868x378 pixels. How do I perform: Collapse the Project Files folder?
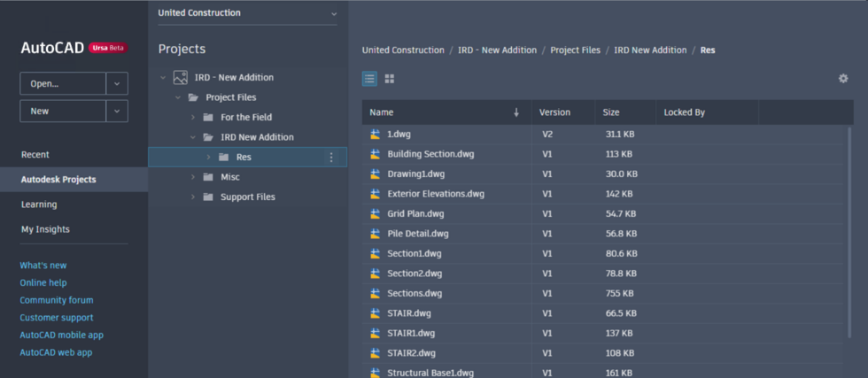tap(178, 97)
